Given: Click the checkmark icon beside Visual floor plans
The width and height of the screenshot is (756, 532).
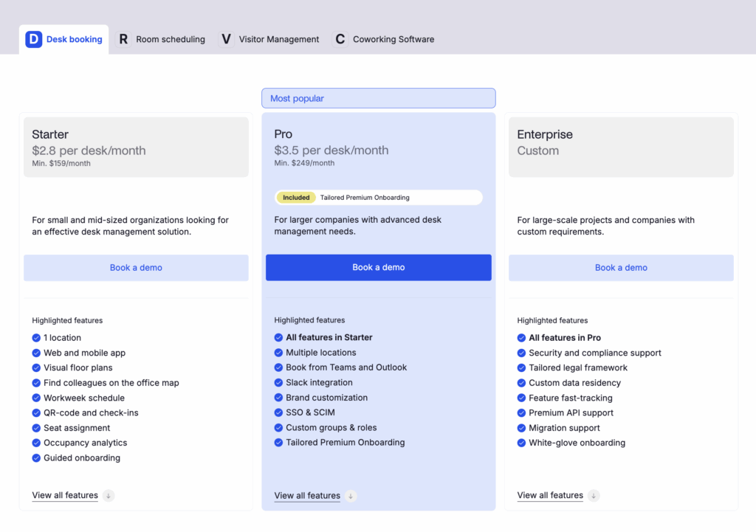Looking at the screenshot, I should [x=36, y=367].
